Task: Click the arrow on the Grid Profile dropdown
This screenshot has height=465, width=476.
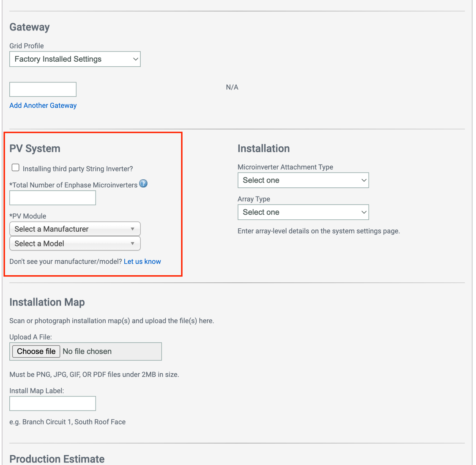Action: pyautogui.click(x=135, y=59)
